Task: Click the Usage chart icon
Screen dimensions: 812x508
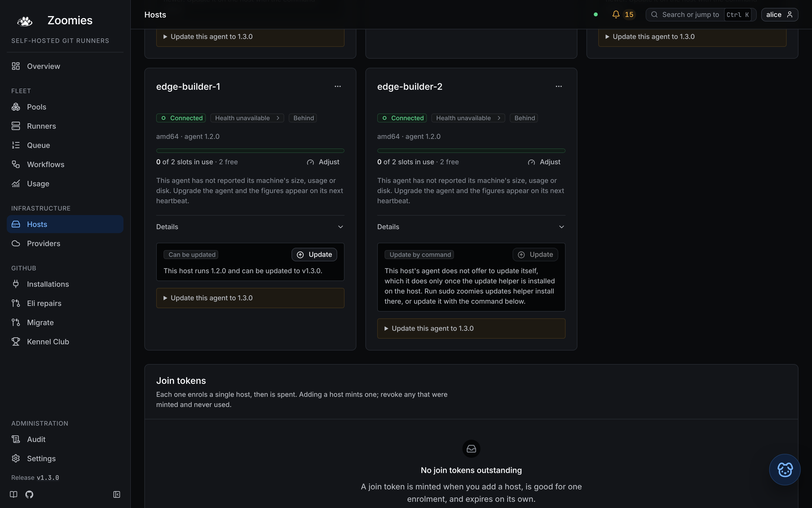Action: [16, 183]
